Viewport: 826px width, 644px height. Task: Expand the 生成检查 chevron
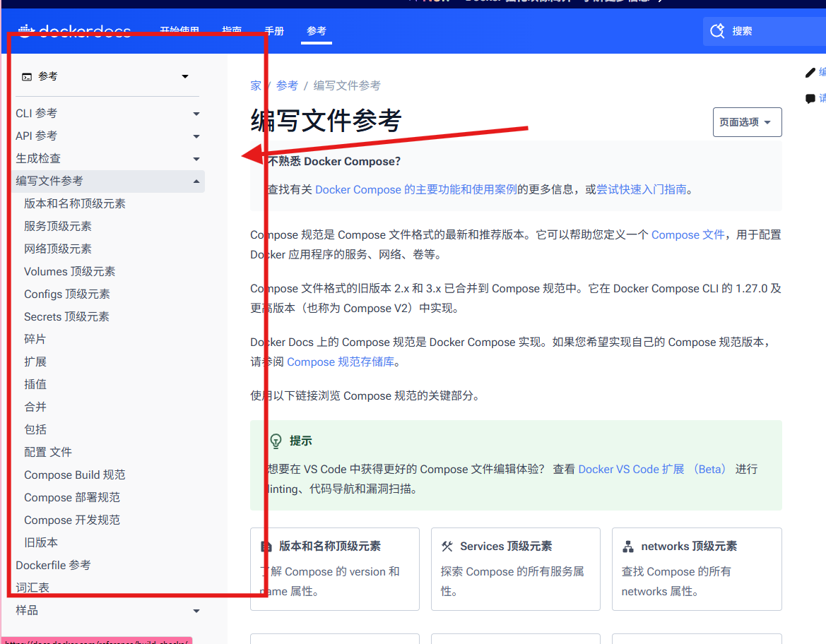[196, 159]
